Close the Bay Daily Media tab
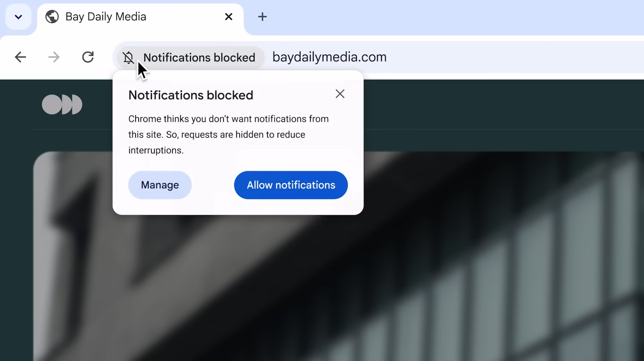Viewport: 644px width, 361px height. coord(228,17)
